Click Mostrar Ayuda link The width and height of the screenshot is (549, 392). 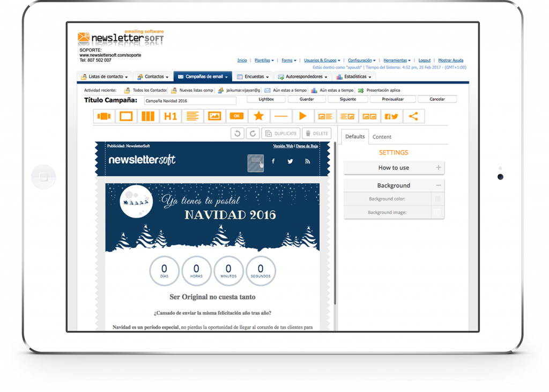[450, 60]
